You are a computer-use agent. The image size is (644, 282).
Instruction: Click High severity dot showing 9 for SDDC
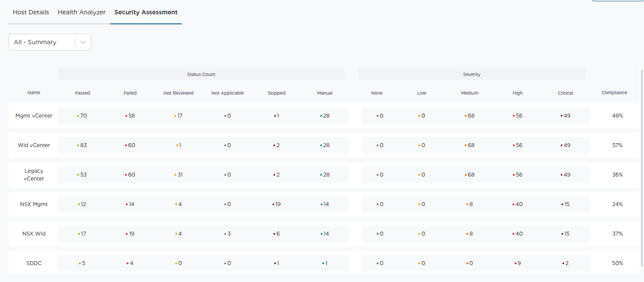click(x=515, y=263)
